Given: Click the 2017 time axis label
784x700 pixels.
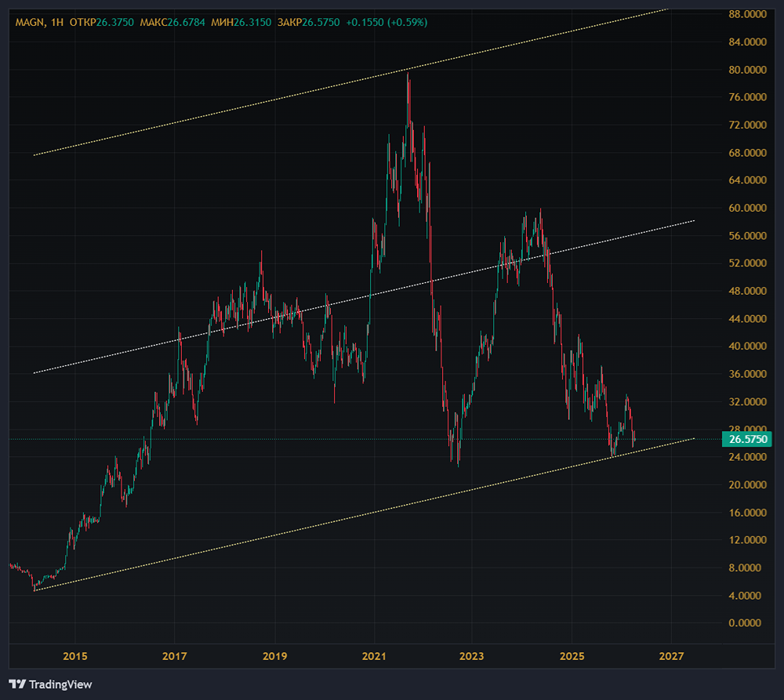Looking at the screenshot, I should (175, 656).
